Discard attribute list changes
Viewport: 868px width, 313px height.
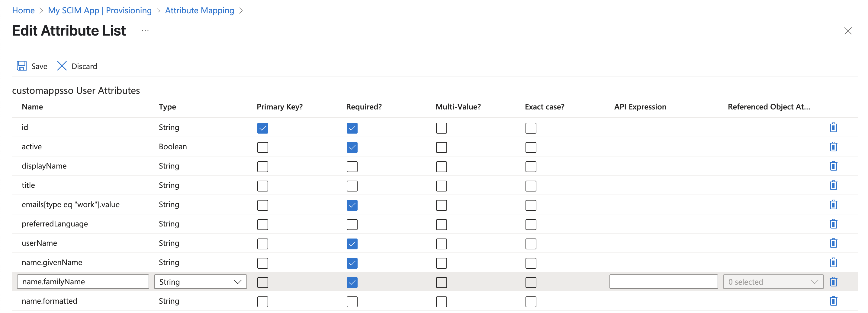[x=77, y=66]
